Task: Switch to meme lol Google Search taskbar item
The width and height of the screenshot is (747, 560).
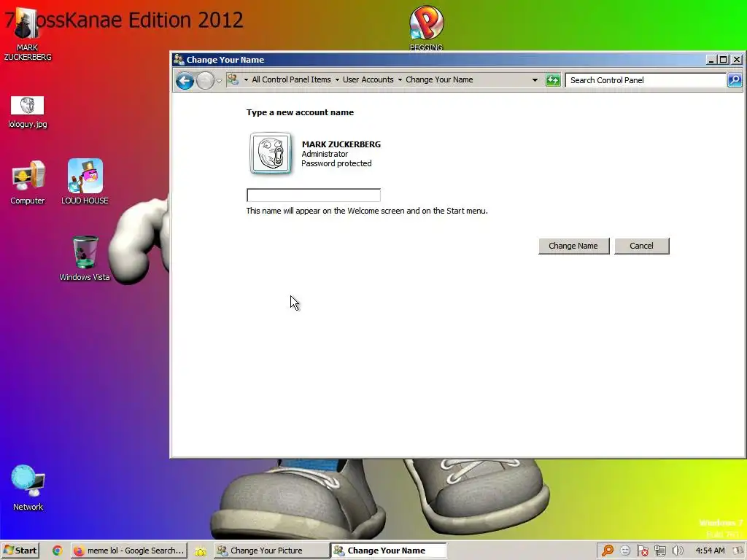Action: pos(129,551)
